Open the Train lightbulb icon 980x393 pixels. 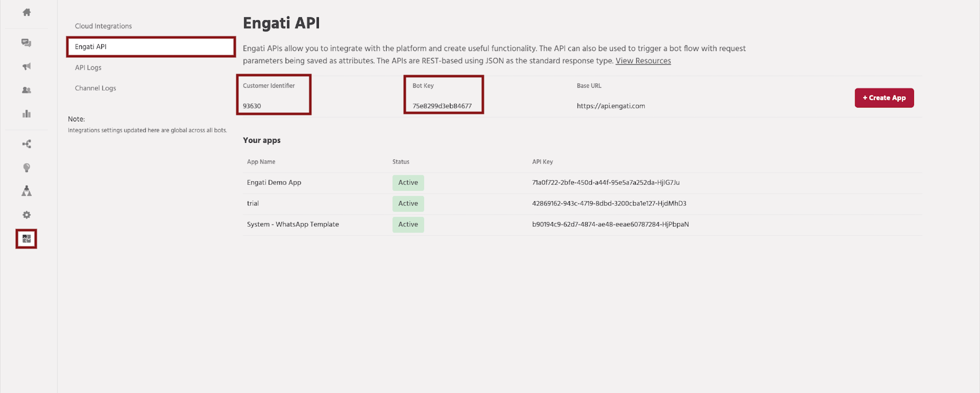pyautogui.click(x=26, y=168)
